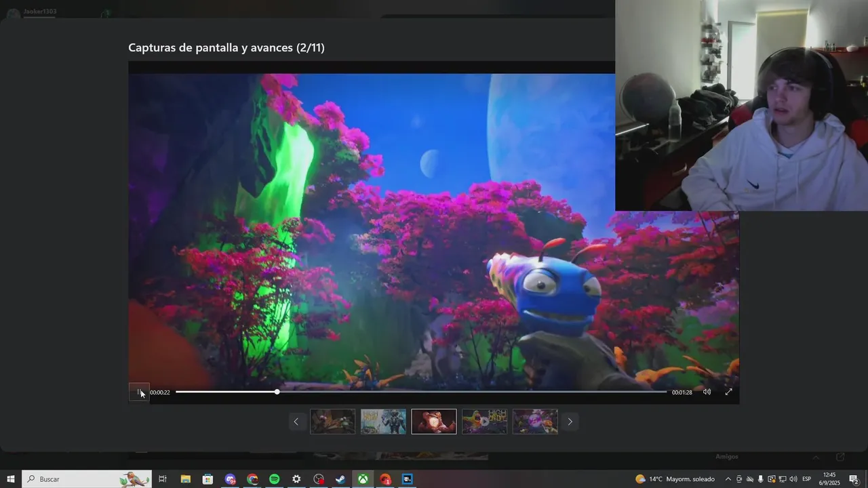Open the Windows Start menu
868x488 pixels.
pyautogui.click(x=11, y=479)
